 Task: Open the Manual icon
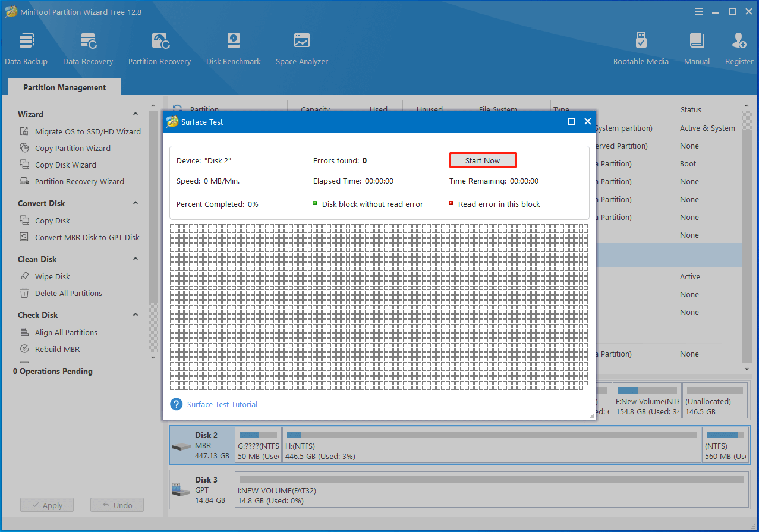tap(697, 49)
